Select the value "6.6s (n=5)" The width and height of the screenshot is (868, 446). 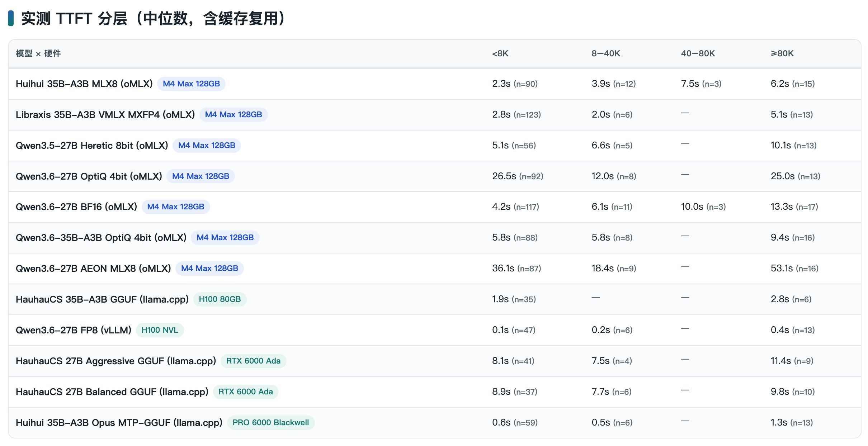[x=612, y=146]
